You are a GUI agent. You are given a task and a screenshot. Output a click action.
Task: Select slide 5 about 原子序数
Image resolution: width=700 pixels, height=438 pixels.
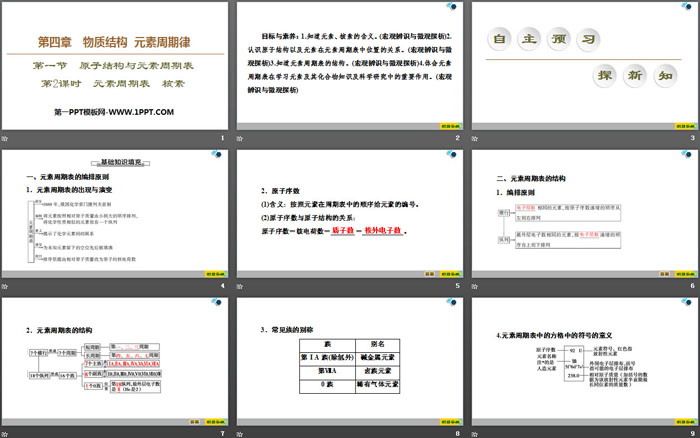350,213
